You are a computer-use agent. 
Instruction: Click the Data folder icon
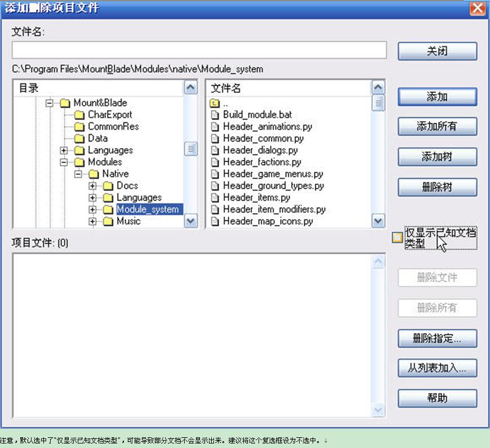pyautogui.click(x=79, y=138)
